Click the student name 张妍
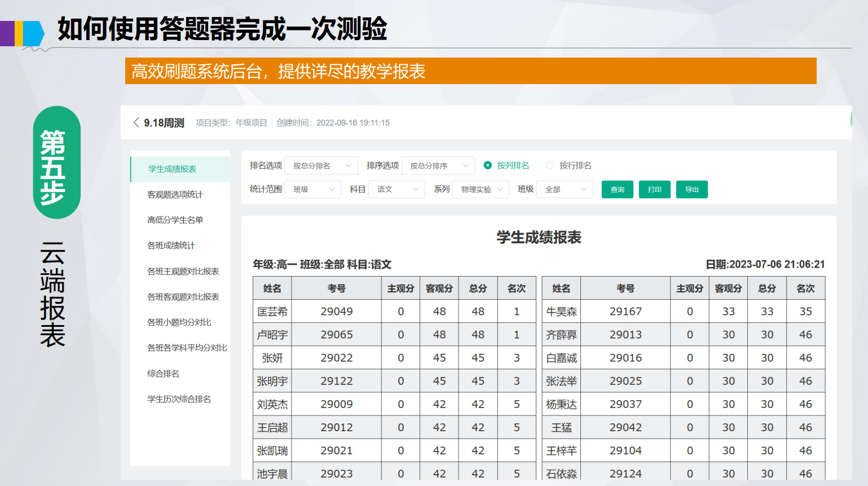The image size is (868, 486). (272, 358)
